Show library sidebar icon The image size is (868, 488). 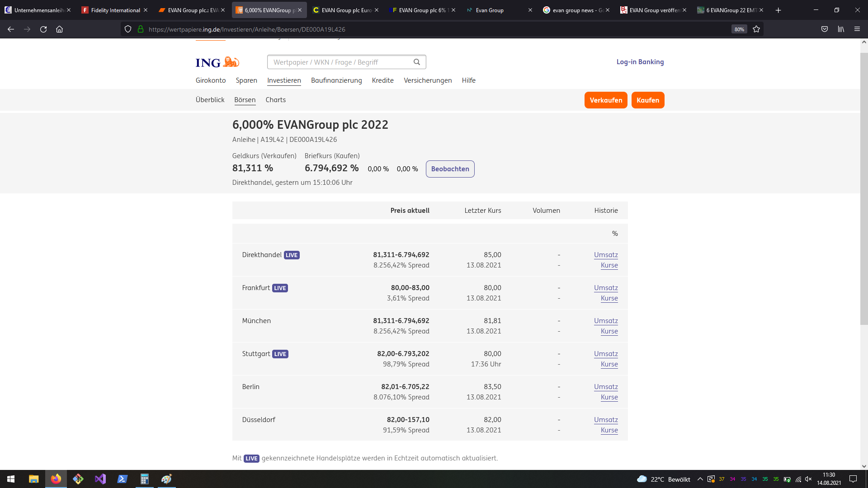pos(841,29)
